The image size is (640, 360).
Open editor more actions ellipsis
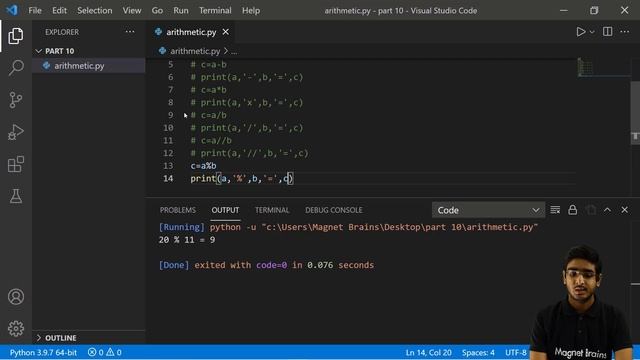coord(624,32)
